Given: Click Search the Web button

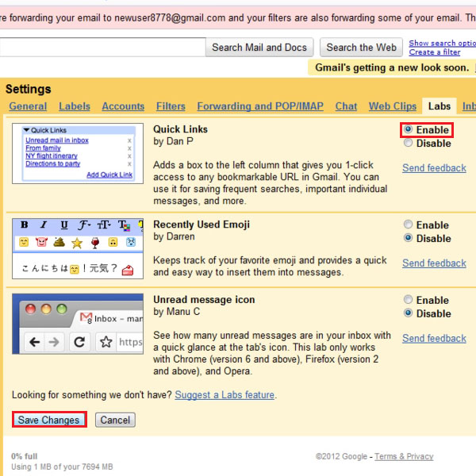Looking at the screenshot, I should (x=361, y=48).
